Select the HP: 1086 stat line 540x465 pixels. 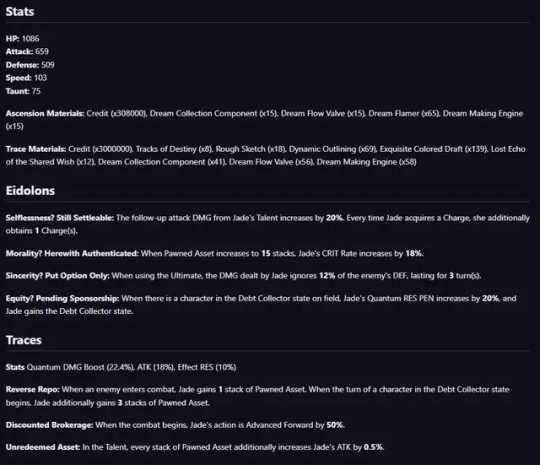click(22, 39)
